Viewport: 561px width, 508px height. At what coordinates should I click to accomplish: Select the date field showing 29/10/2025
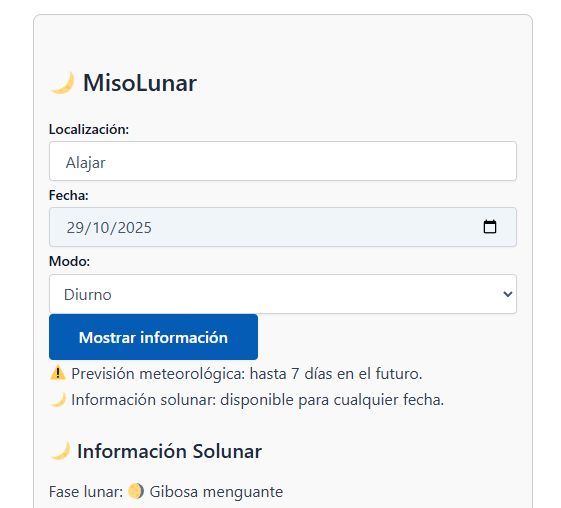click(x=283, y=227)
